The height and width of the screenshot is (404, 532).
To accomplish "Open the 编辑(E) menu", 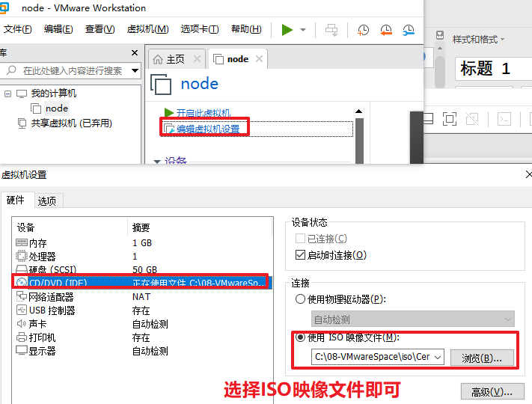I will (58, 29).
